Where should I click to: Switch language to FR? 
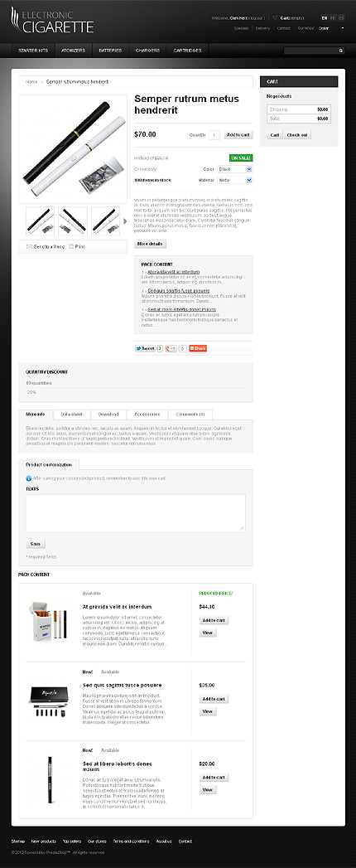(x=333, y=17)
